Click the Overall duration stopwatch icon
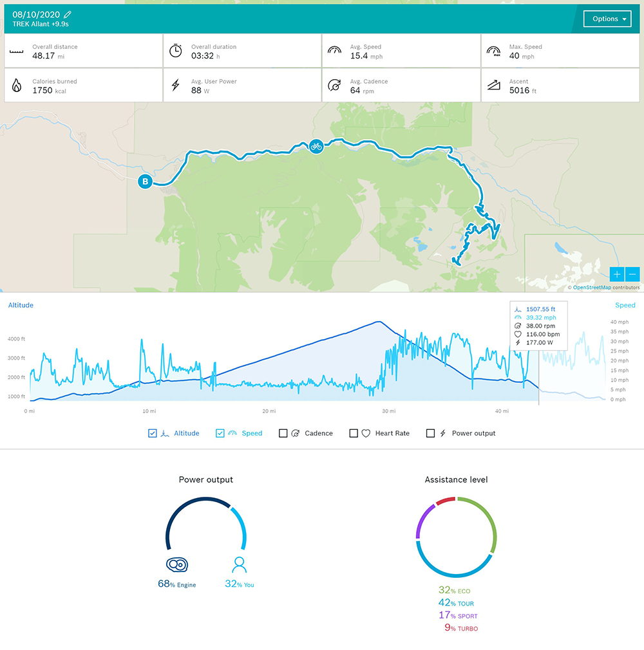 pyautogui.click(x=175, y=51)
